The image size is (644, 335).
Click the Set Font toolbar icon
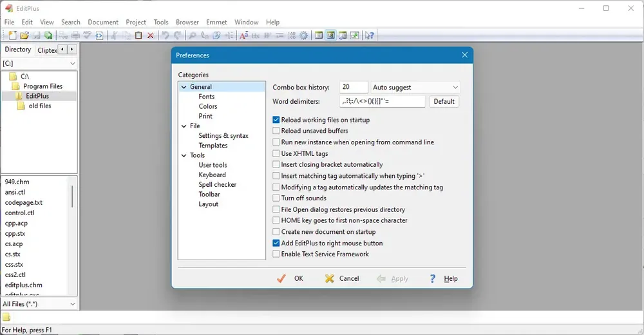(243, 35)
